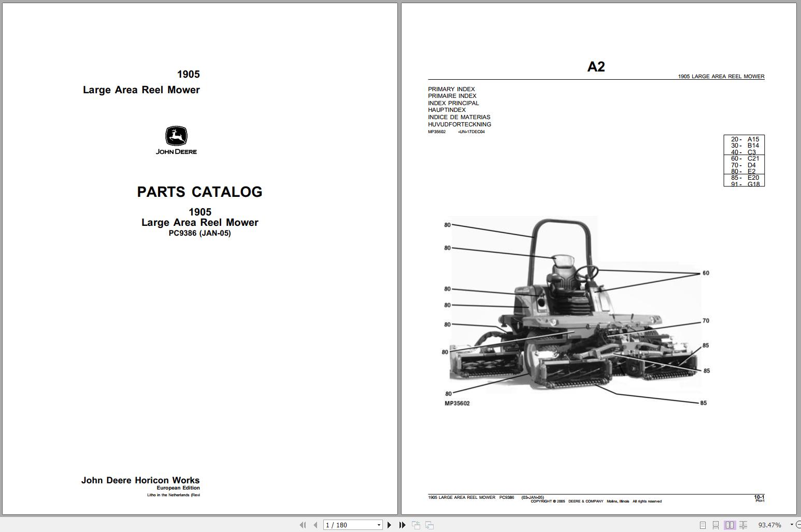
Task: Click the HUVUDFORTECKNING line
Action: [x=460, y=124]
